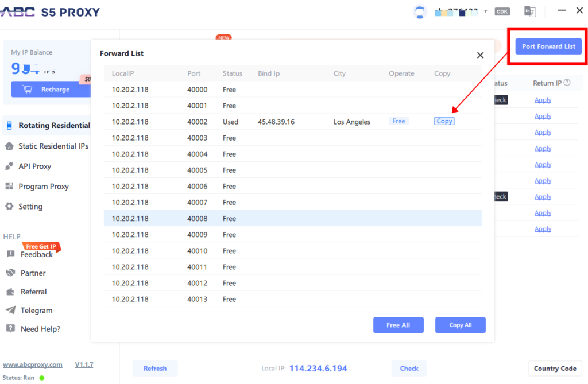Go to API Proxy page
The width and height of the screenshot is (588, 384).
coord(34,166)
